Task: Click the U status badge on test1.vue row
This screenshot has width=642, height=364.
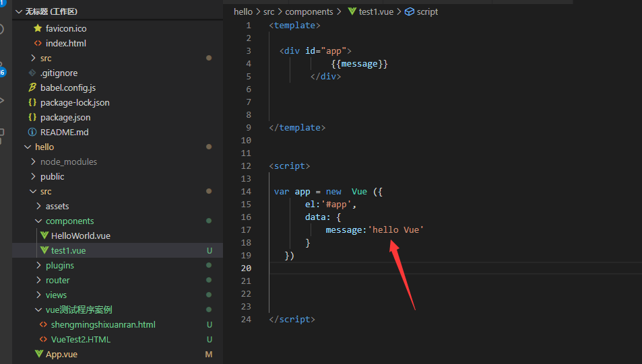Action: coord(210,251)
